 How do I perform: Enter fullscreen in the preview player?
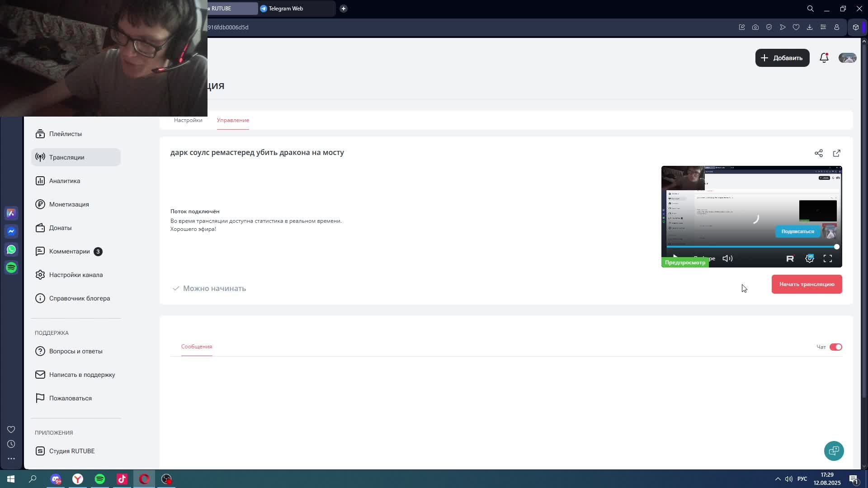827,258
